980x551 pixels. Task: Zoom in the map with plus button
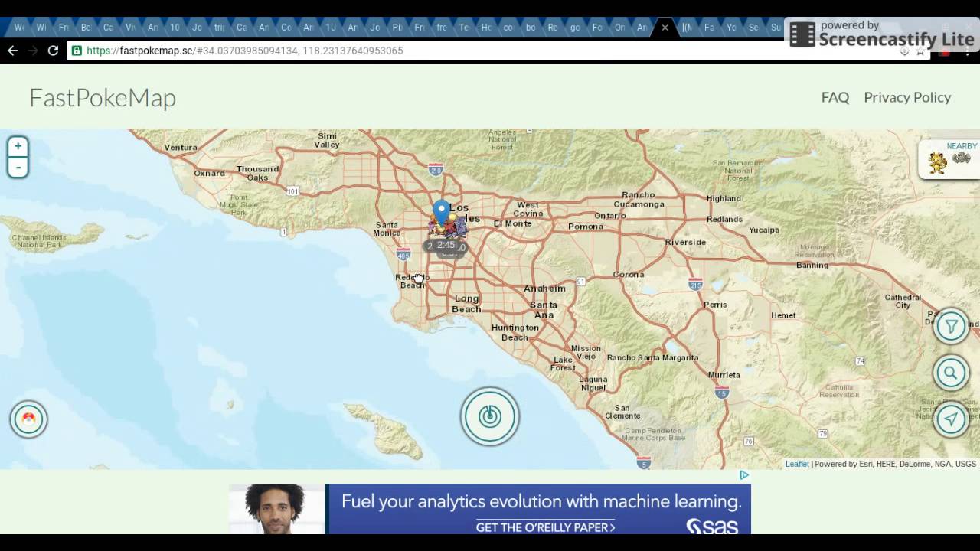click(18, 146)
